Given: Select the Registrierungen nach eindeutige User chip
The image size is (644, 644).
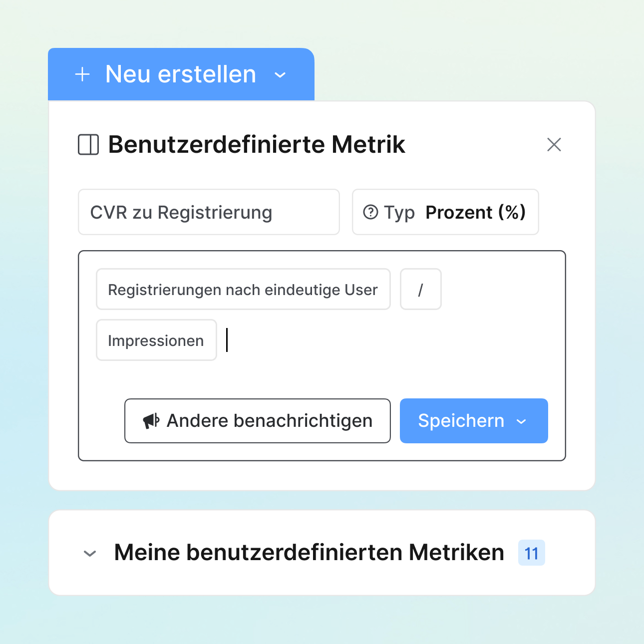Looking at the screenshot, I should click(x=243, y=290).
